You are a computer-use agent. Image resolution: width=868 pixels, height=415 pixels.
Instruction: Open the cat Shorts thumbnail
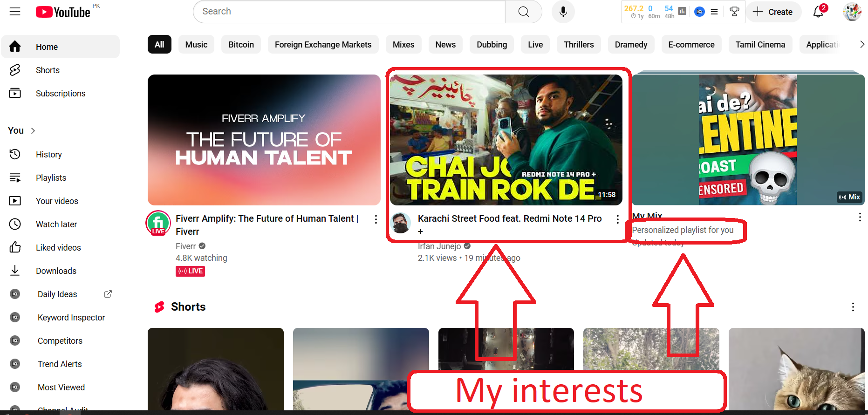click(796, 369)
